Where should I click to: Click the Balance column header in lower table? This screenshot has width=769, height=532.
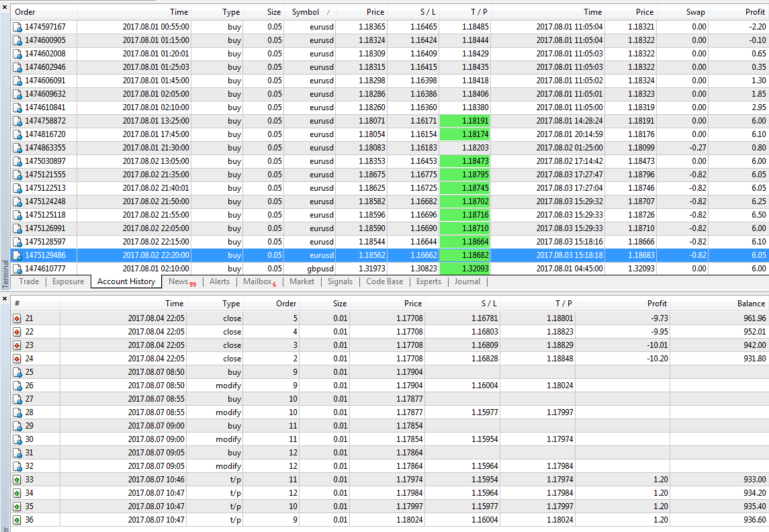click(719, 304)
